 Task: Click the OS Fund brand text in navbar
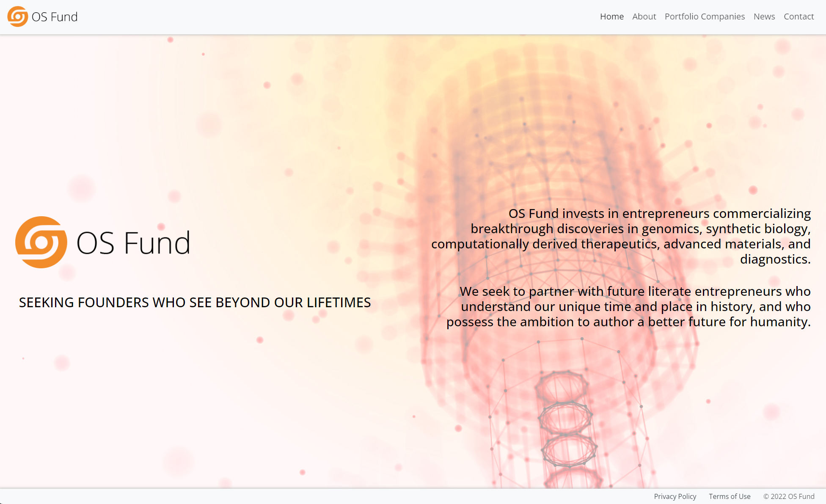(x=55, y=17)
